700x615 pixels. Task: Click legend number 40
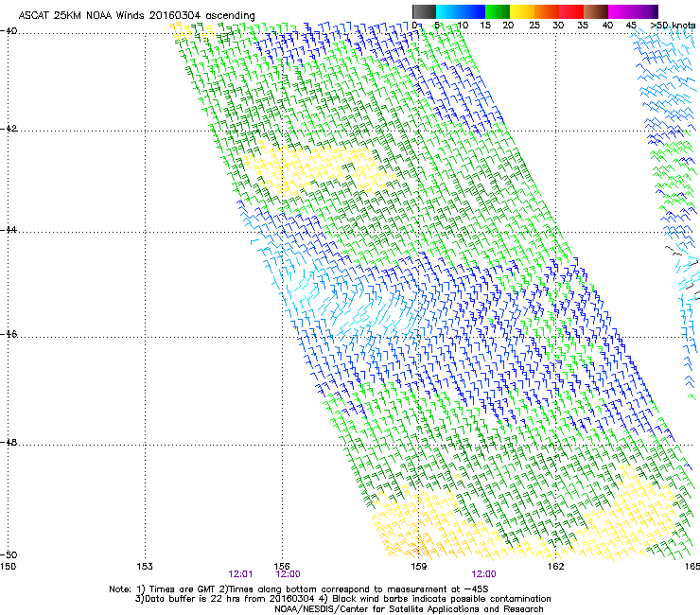point(607,26)
